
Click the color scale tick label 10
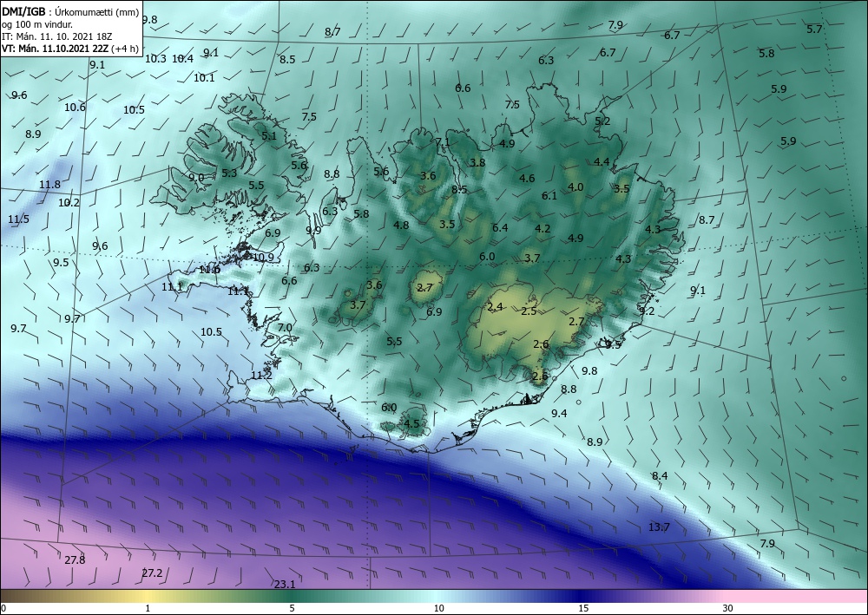coord(439,608)
